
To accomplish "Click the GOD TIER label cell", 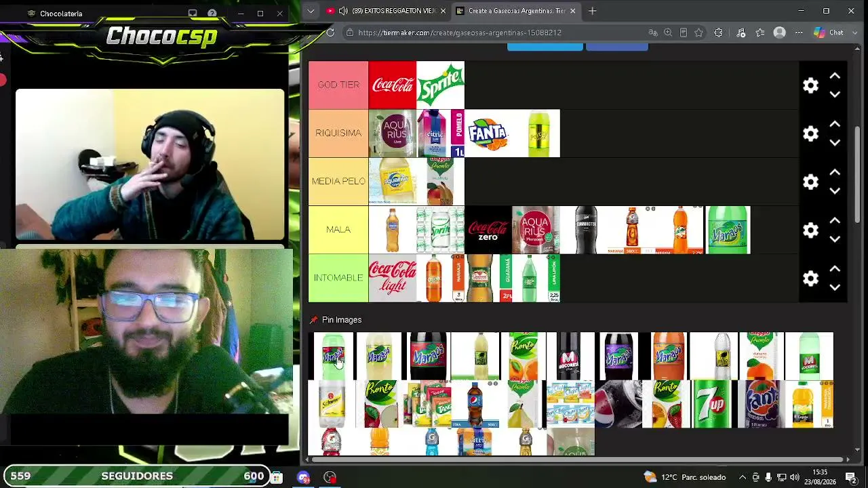I will click(x=338, y=85).
